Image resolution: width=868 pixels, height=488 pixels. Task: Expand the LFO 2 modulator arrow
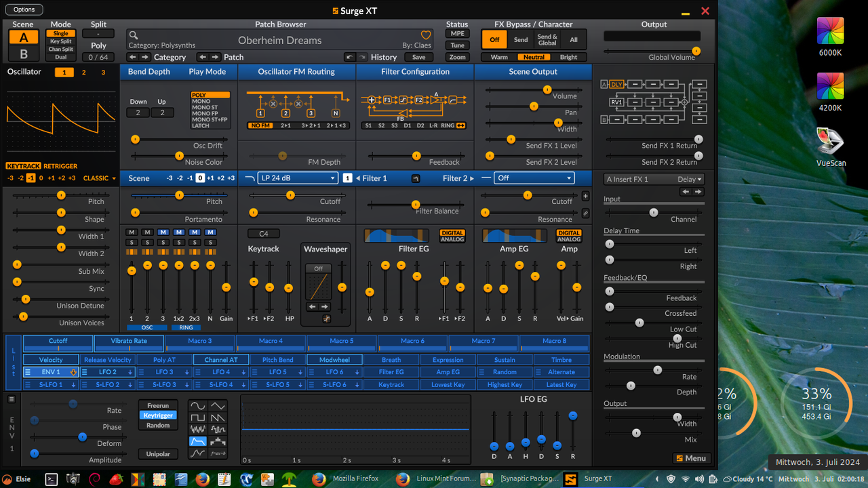pos(130,372)
